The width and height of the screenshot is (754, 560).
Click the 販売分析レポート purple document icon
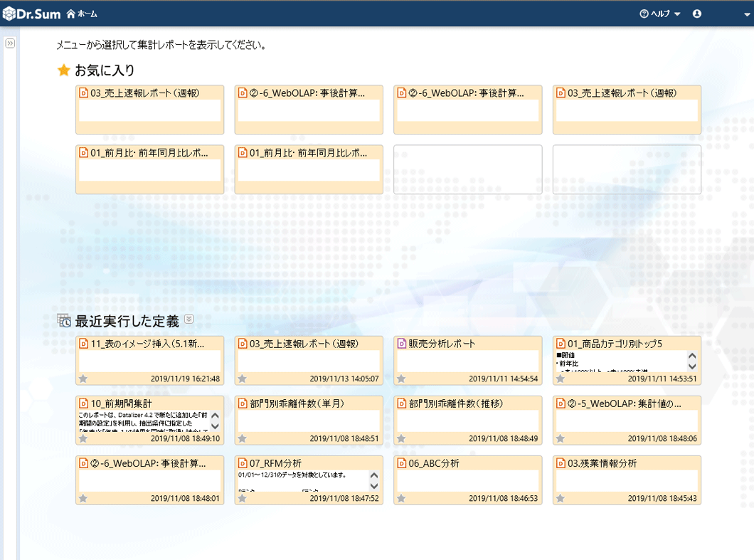[x=401, y=344]
